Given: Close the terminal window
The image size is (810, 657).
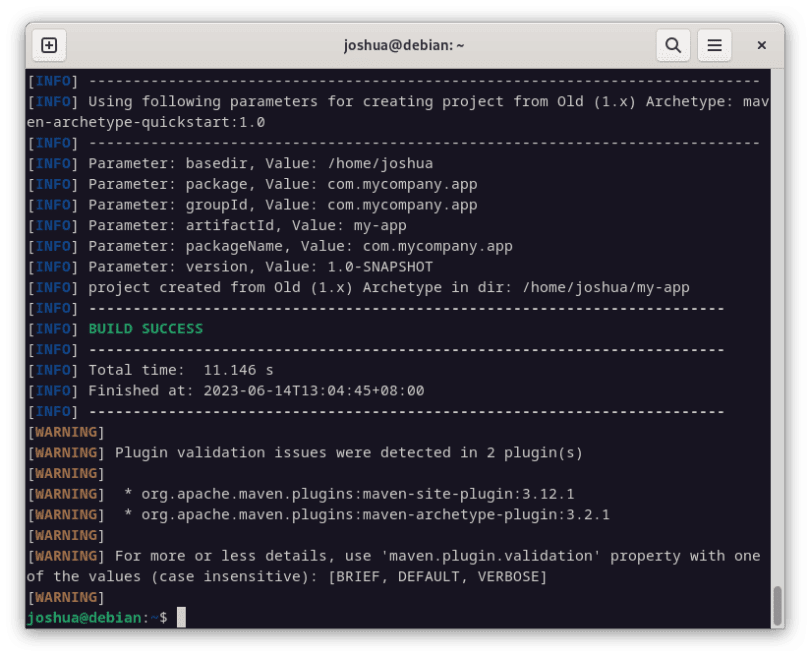Looking at the screenshot, I should pos(761,45).
